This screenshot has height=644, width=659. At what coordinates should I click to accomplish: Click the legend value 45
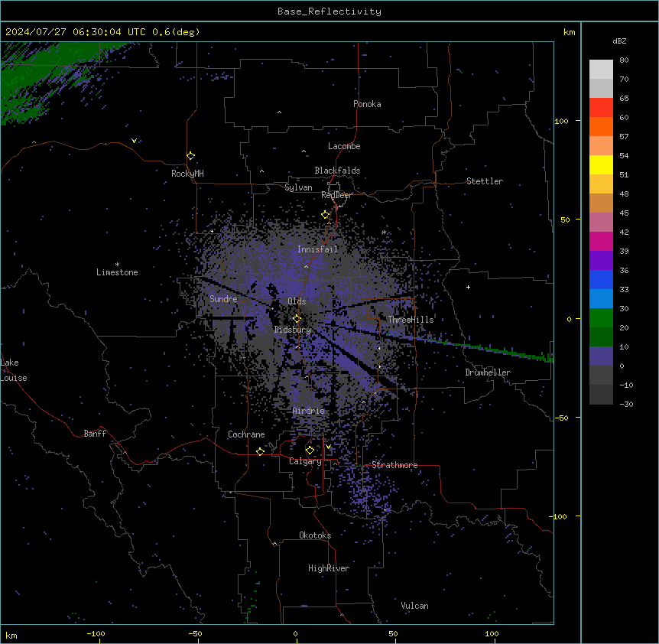point(624,213)
